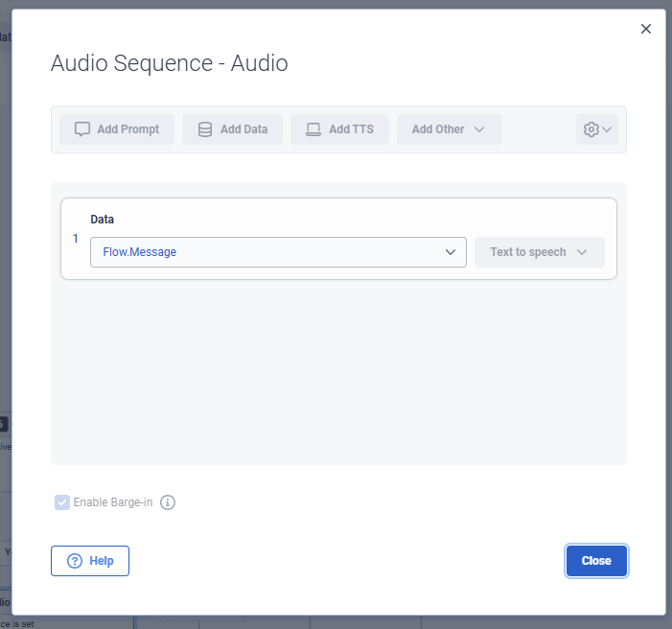The width and height of the screenshot is (672, 629).
Task: Expand the Add Other dropdown
Action: [450, 129]
